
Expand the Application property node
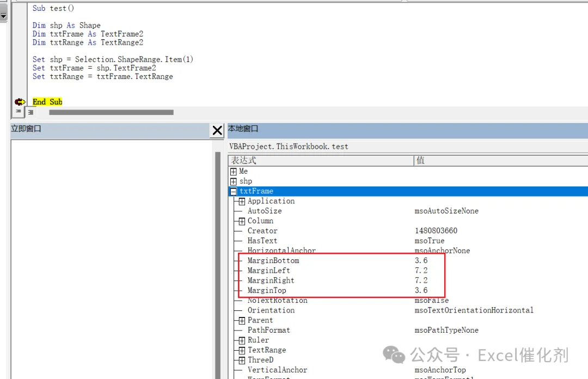point(242,201)
